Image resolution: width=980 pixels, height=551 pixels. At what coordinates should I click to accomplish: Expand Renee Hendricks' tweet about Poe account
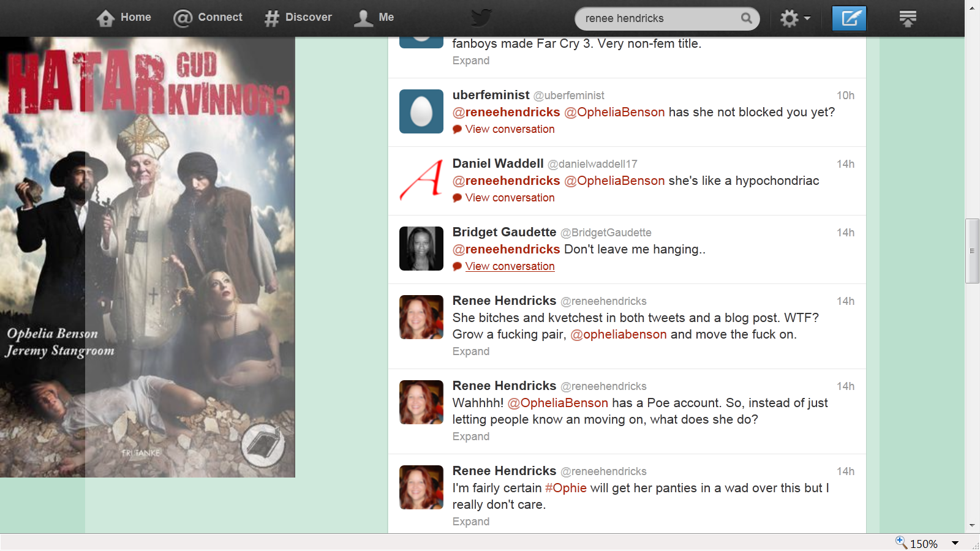470,437
